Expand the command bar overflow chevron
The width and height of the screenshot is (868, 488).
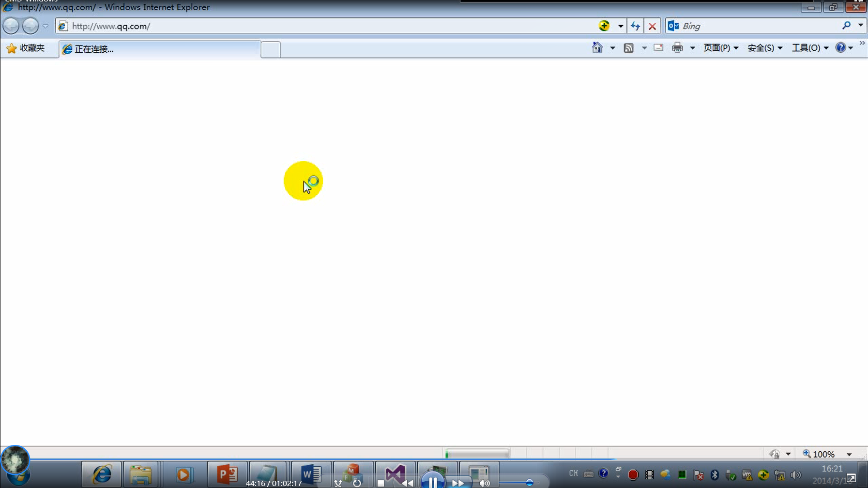coord(862,44)
